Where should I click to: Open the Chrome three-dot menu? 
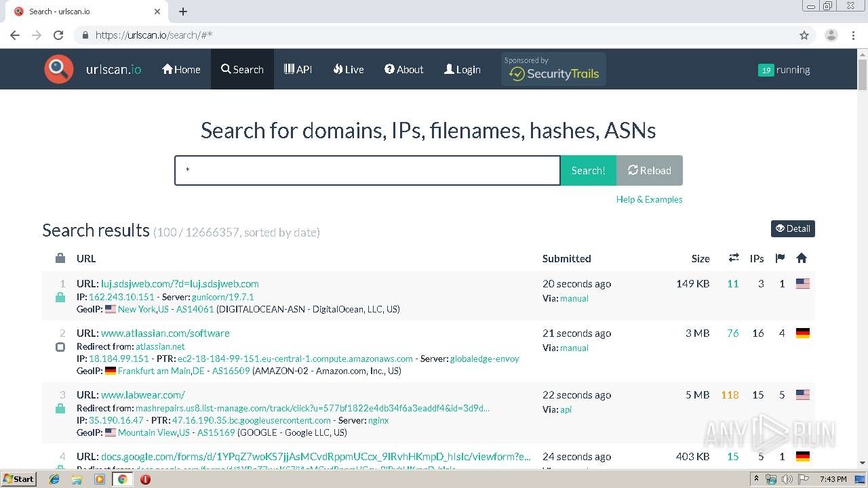(x=853, y=35)
